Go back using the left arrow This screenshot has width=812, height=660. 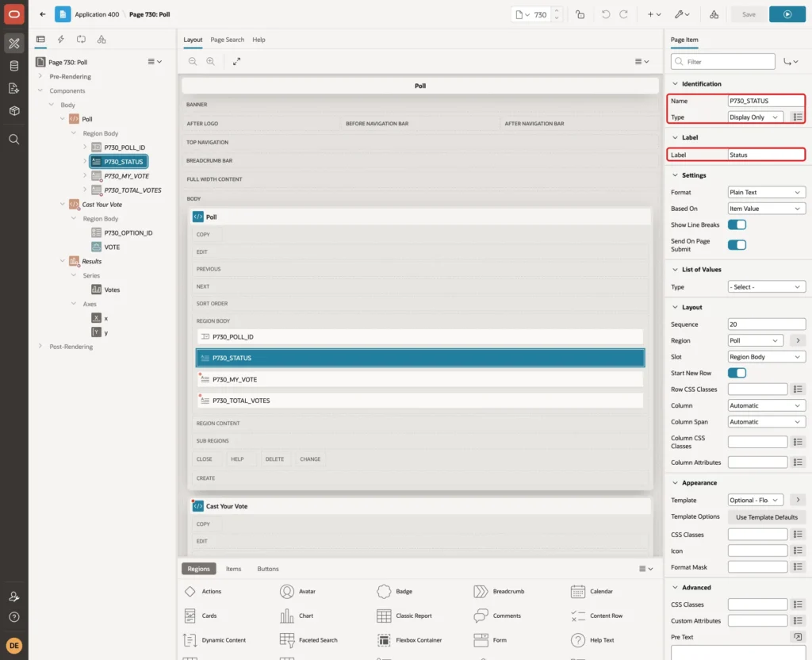(43, 14)
